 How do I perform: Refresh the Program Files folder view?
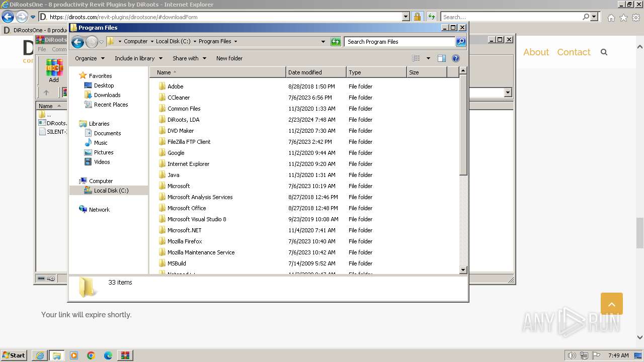click(336, 42)
